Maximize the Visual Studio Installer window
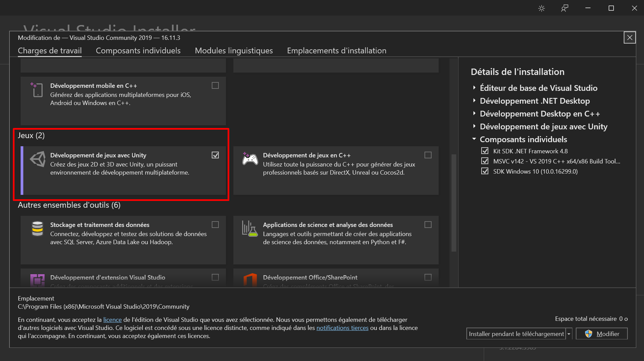Viewport: 644px width, 361px height. click(x=611, y=8)
